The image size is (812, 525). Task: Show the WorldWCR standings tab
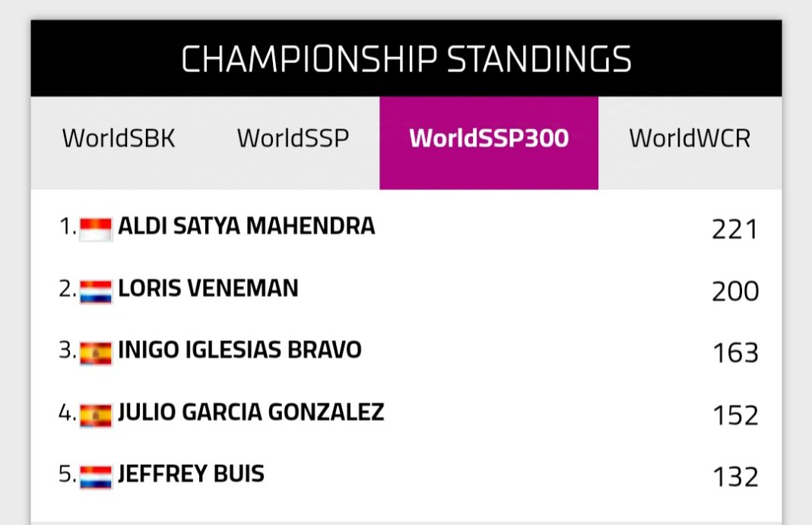[x=690, y=139]
